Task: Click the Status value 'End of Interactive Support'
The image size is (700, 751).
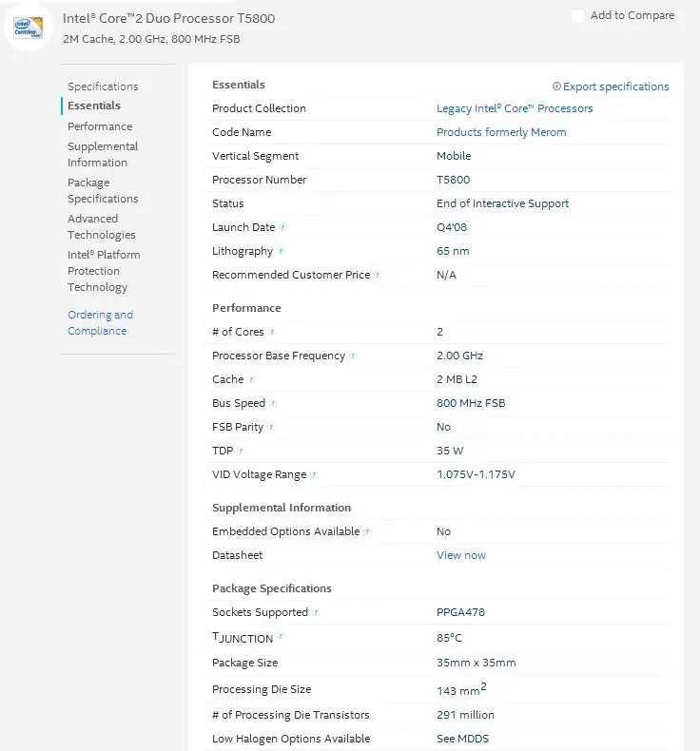Action: [502, 203]
